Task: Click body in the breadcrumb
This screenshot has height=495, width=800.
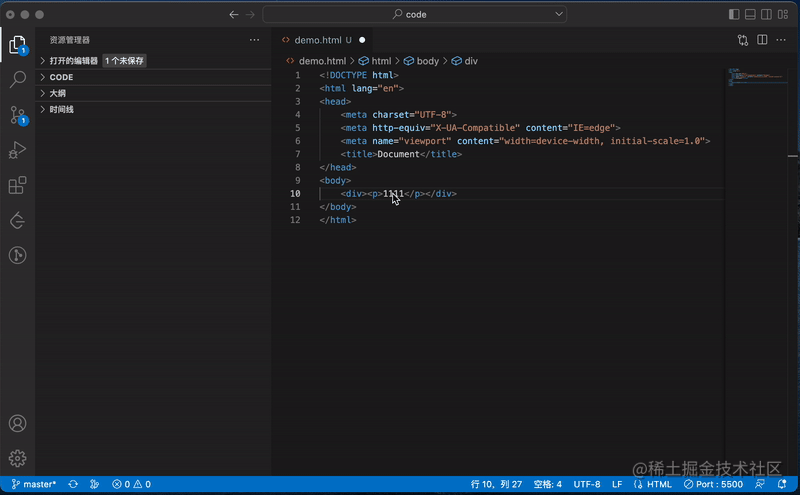Action: pyautogui.click(x=428, y=61)
